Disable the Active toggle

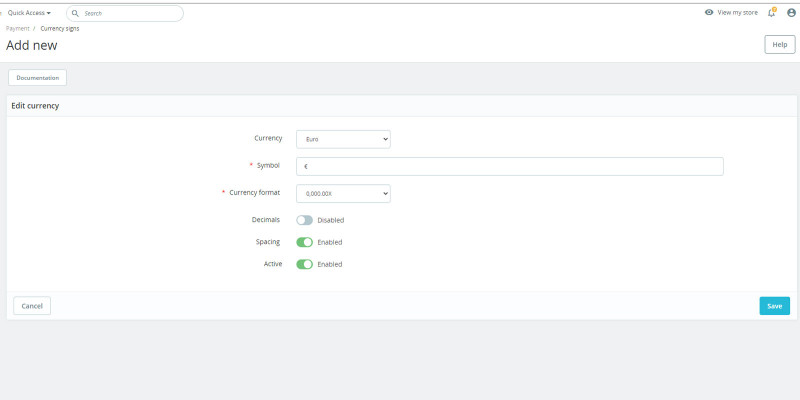(304, 264)
